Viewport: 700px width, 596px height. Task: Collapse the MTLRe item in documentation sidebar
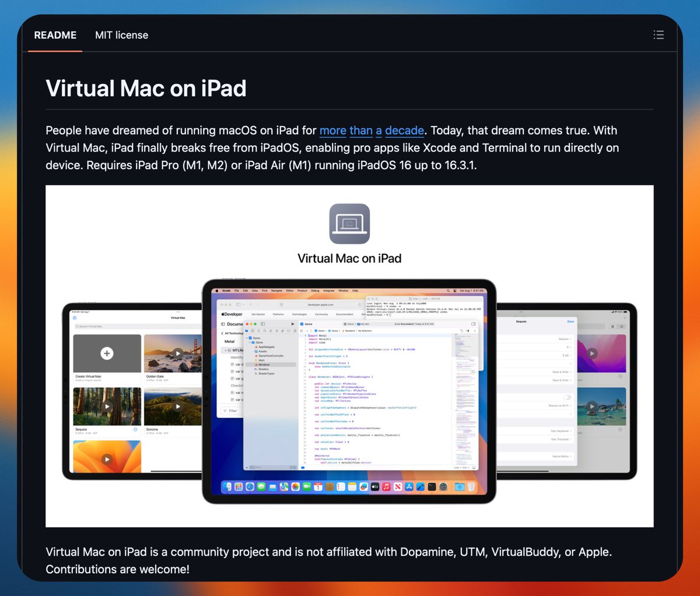click(x=226, y=350)
